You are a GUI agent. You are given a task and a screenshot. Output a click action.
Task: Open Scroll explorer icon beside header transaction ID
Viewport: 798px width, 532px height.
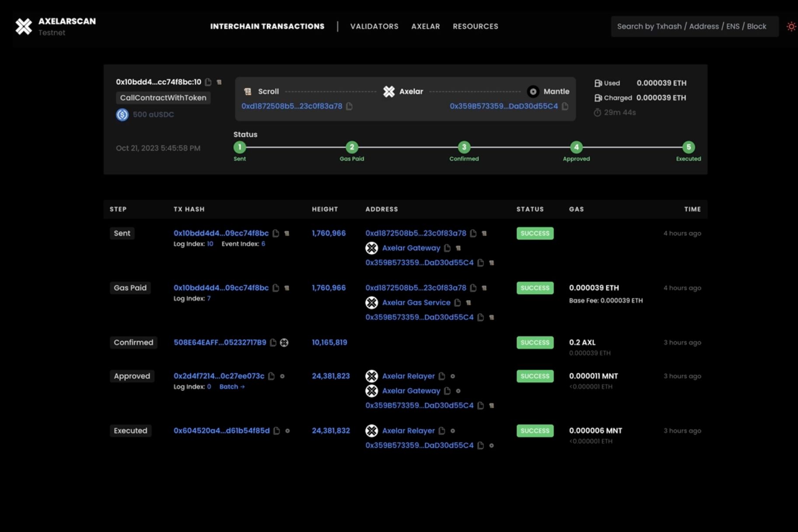click(219, 82)
